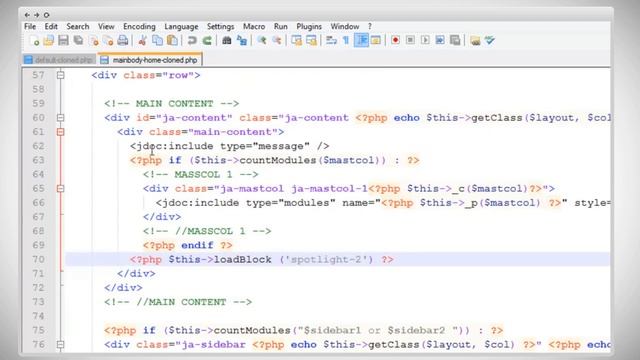Collapse the ja-mastcol div fold at line 65
The image size is (640, 360).
click(60, 189)
